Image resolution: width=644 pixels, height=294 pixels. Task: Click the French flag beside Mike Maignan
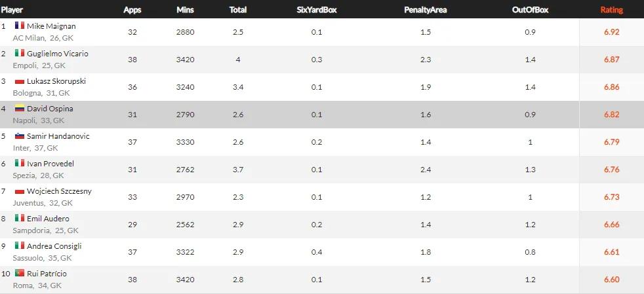click(19, 26)
